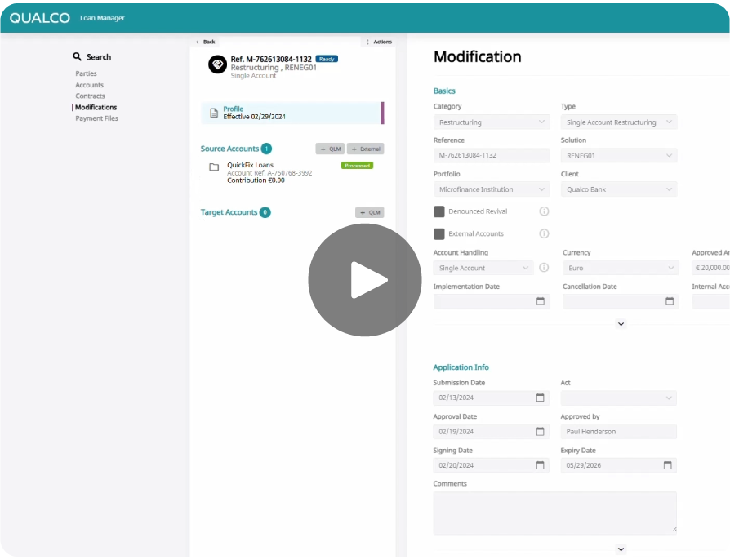Click the Profile document icon
The image size is (730, 560).
click(212, 112)
